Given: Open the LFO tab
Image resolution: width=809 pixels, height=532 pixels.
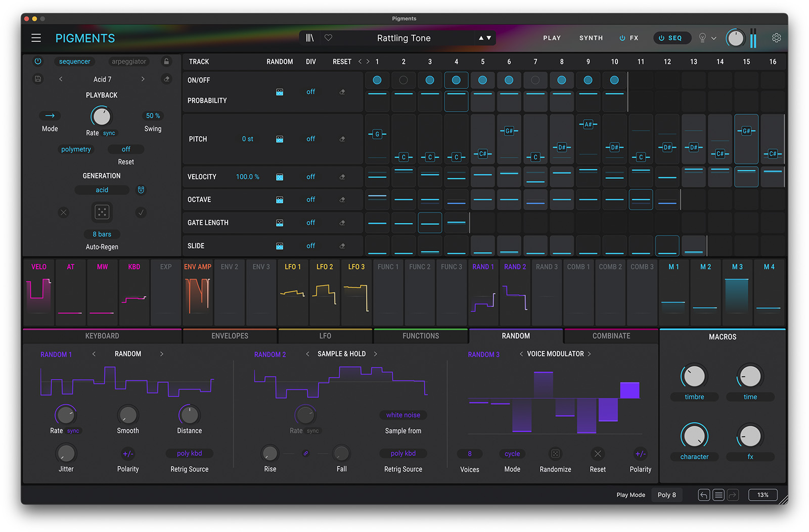Looking at the screenshot, I should (x=325, y=336).
